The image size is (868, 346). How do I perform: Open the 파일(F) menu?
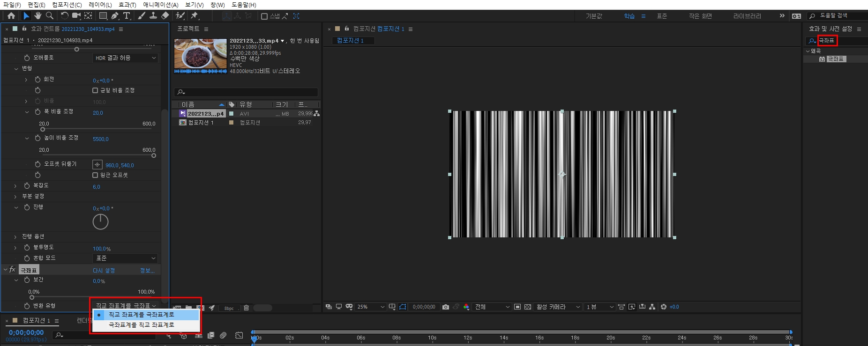tap(12, 5)
